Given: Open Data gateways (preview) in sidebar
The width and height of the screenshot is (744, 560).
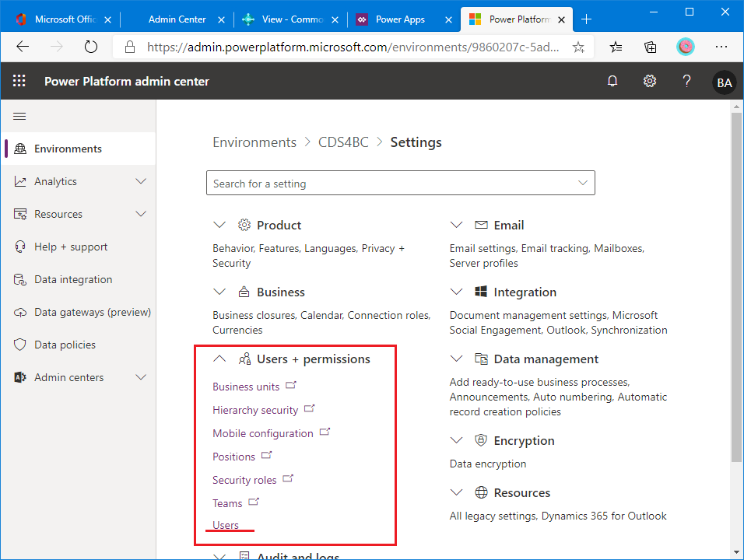Looking at the screenshot, I should pos(79,312).
